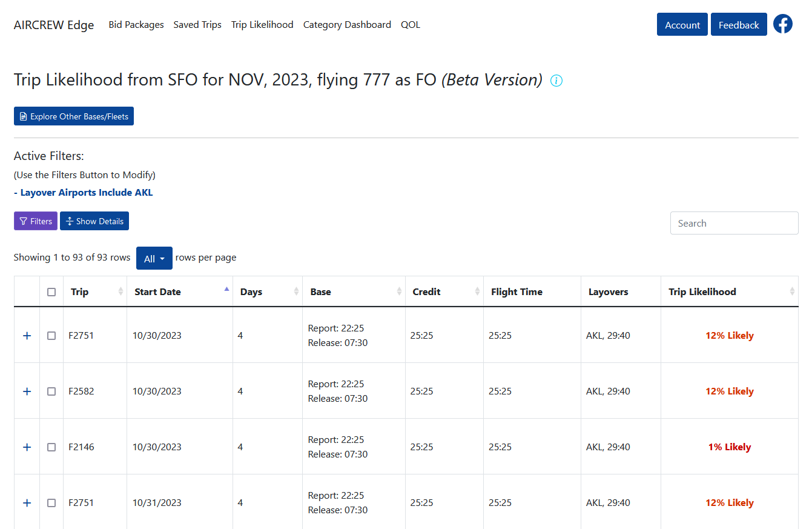Viewport: 812px width, 529px height.
Task: Check the box for trip F2582
Action: [x=51, y=391]
